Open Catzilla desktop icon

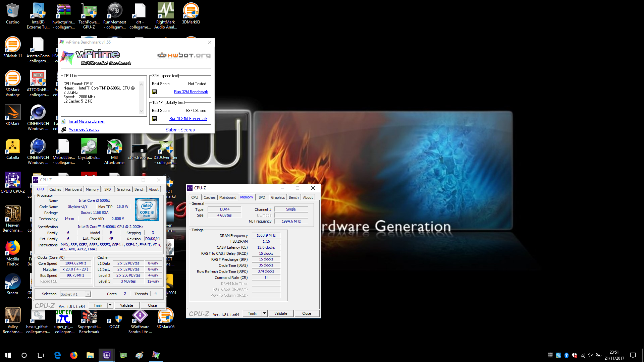[x=12, y=149]
